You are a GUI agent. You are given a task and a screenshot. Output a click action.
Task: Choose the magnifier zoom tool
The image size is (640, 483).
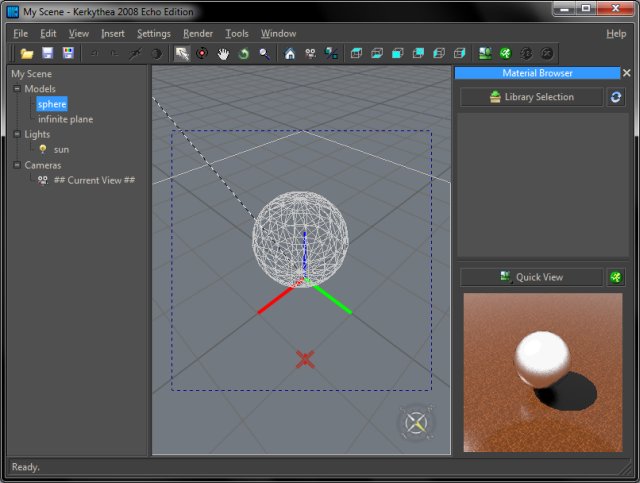(x=264, y=53)
